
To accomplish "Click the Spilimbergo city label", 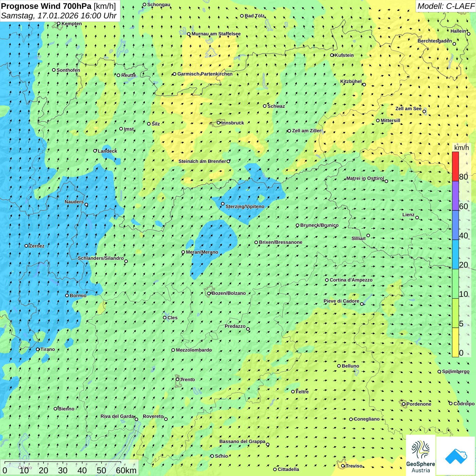I will 456,371.
